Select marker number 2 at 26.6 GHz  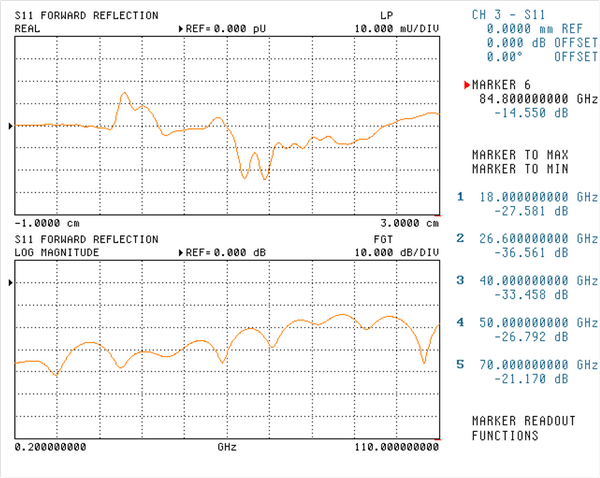pyautogui.click(x=461, y=239)
